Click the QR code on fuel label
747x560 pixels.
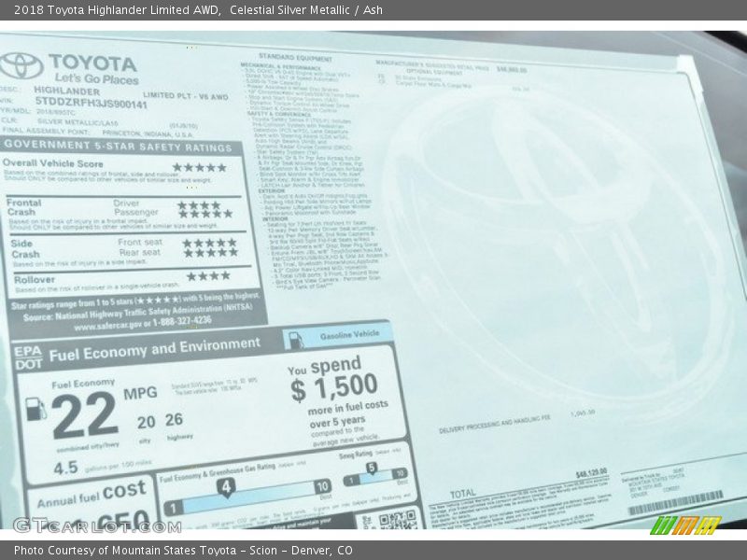coord(398,520)
